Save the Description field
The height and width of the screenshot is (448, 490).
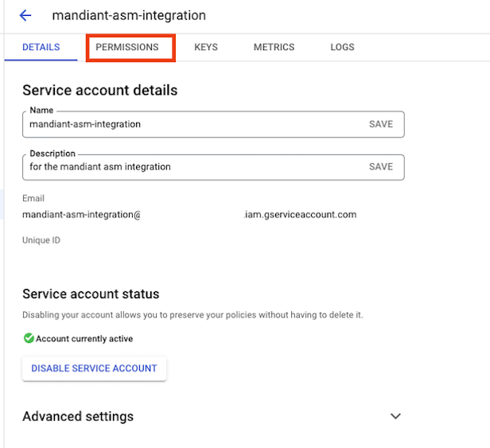(380, 166)
